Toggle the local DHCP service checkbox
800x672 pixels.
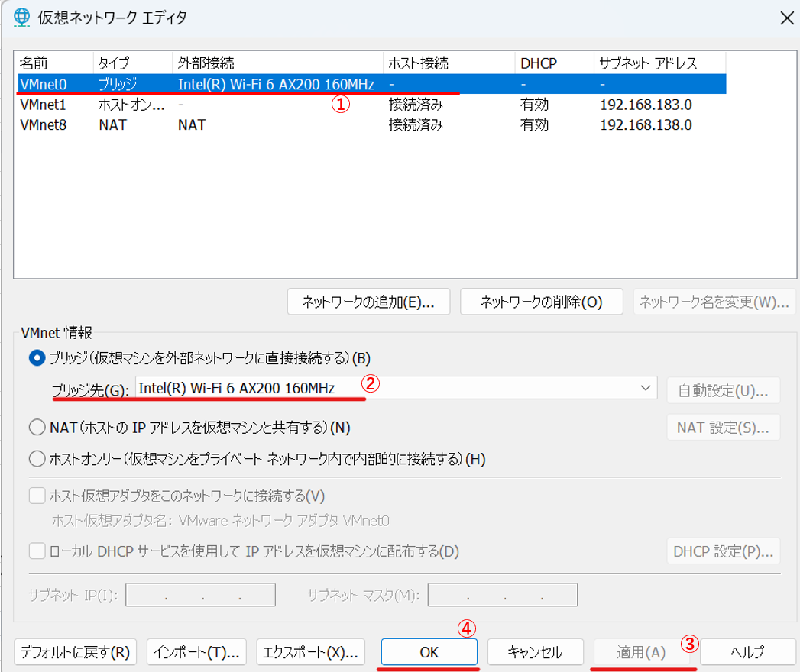coord(37,551)
